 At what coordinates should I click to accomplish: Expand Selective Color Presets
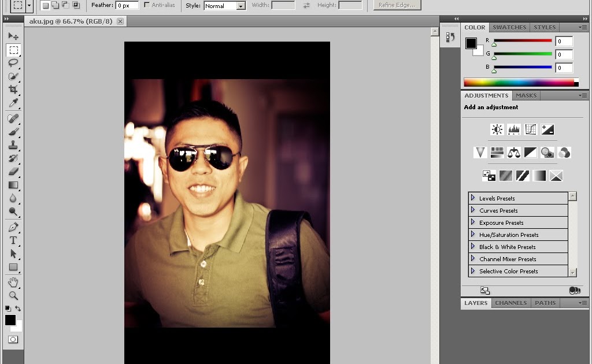click(x=473, y=271)
